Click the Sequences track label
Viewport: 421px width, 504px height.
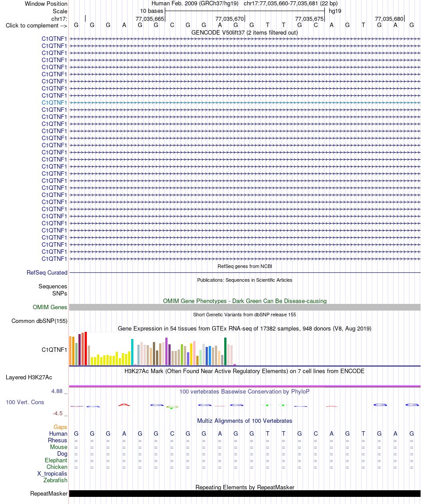[53, 287]
